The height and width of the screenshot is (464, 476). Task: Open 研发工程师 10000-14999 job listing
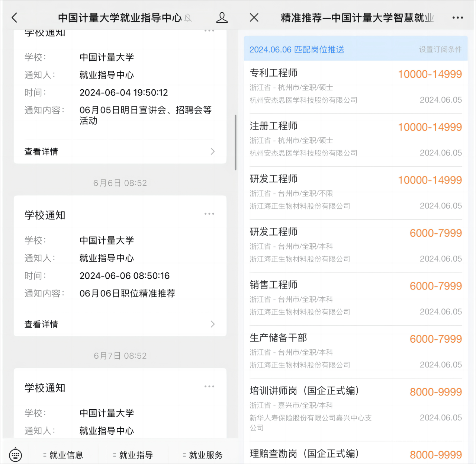(x=356, y=193)
